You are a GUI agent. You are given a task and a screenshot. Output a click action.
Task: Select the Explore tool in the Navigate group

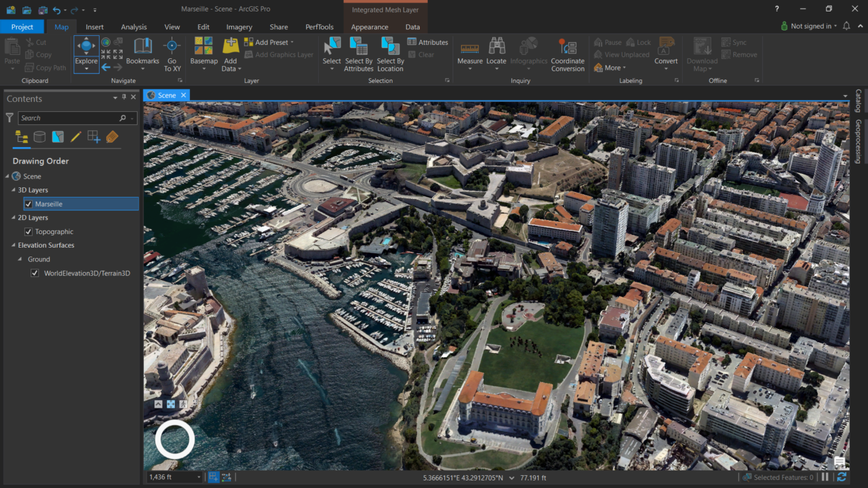point(85,51)
